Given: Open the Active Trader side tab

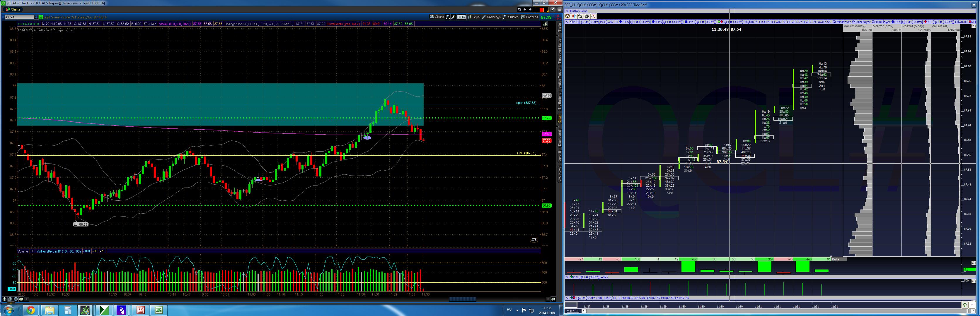Looking at the screenshot, I should (559, 78).
